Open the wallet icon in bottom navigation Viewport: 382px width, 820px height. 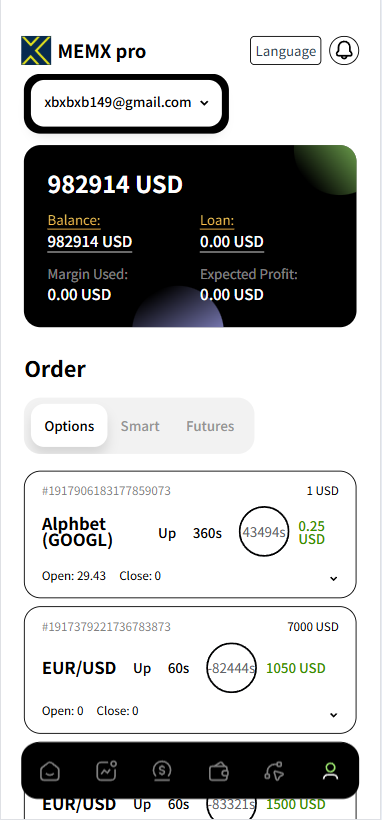point(218,771)
